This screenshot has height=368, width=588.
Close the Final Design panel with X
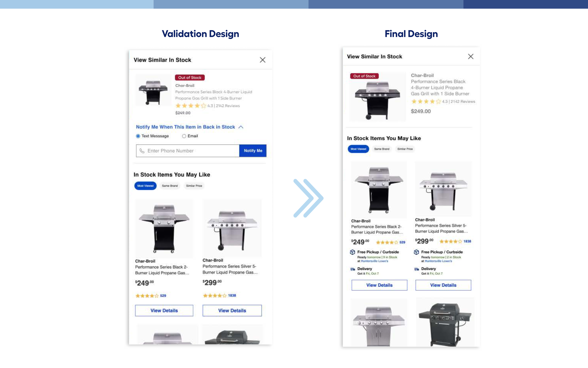[471, 56]
